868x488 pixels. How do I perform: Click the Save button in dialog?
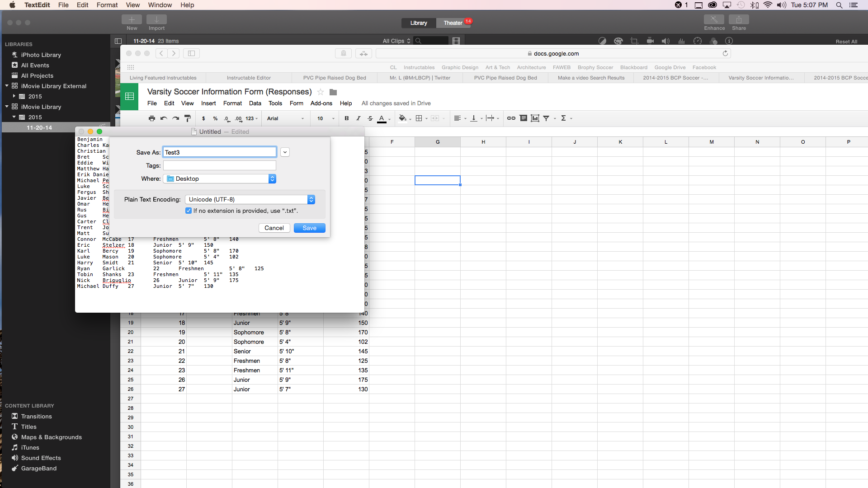coord(309,228)
